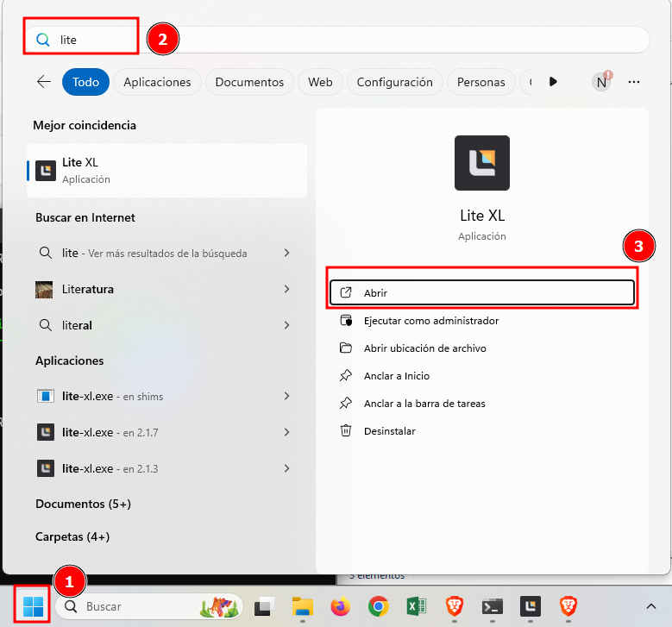Open Excel from the taskbar
This screenshot has width=672, height=627.
[x=416, y=606]
